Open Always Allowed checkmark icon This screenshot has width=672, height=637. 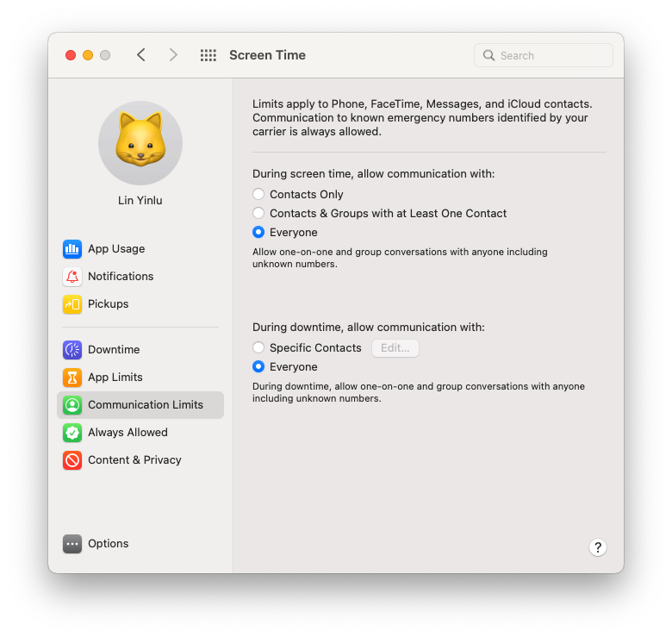pos(72,433)
